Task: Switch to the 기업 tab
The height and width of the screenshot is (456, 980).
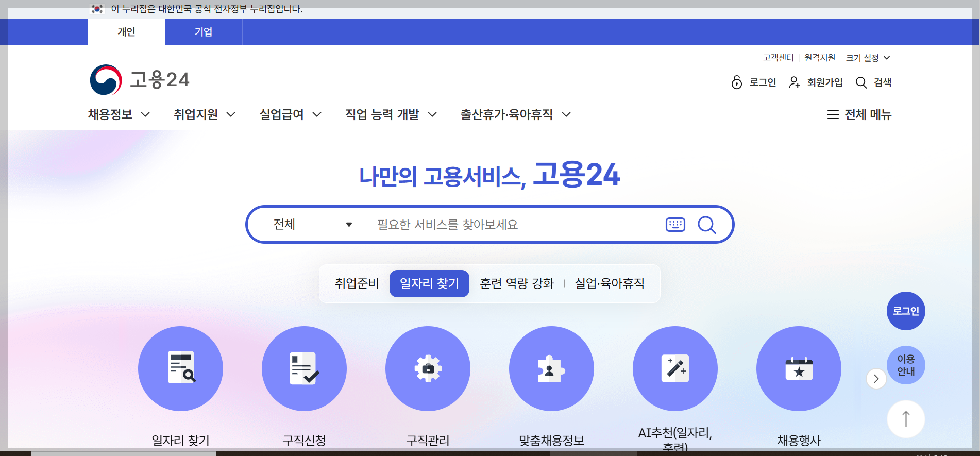Action: 204,32
